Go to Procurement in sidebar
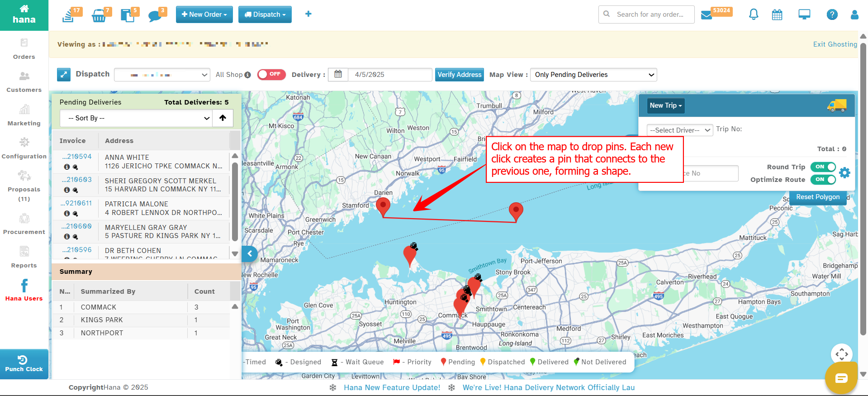Viewport: 868px width, 396px height. click(24, 224)
